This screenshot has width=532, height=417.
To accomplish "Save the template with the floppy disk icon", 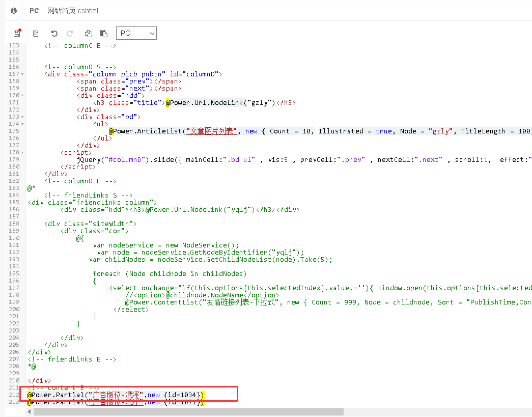I will [17, 34].
